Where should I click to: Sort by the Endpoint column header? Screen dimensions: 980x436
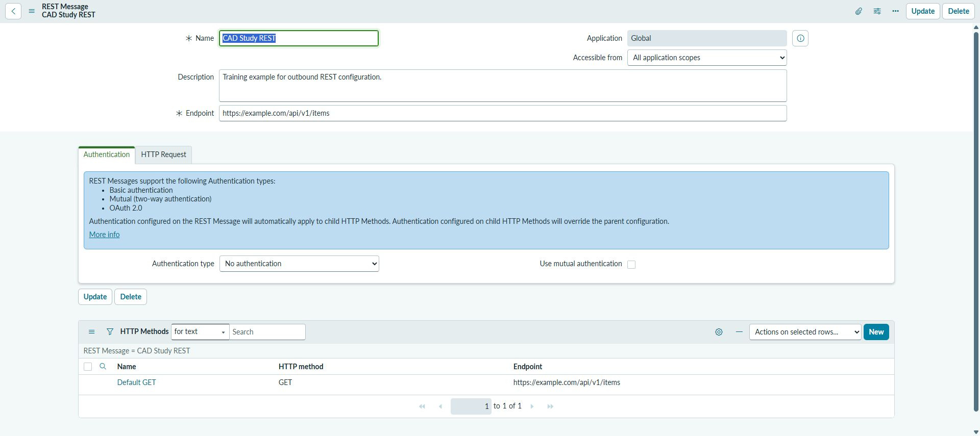coord(528,367)
